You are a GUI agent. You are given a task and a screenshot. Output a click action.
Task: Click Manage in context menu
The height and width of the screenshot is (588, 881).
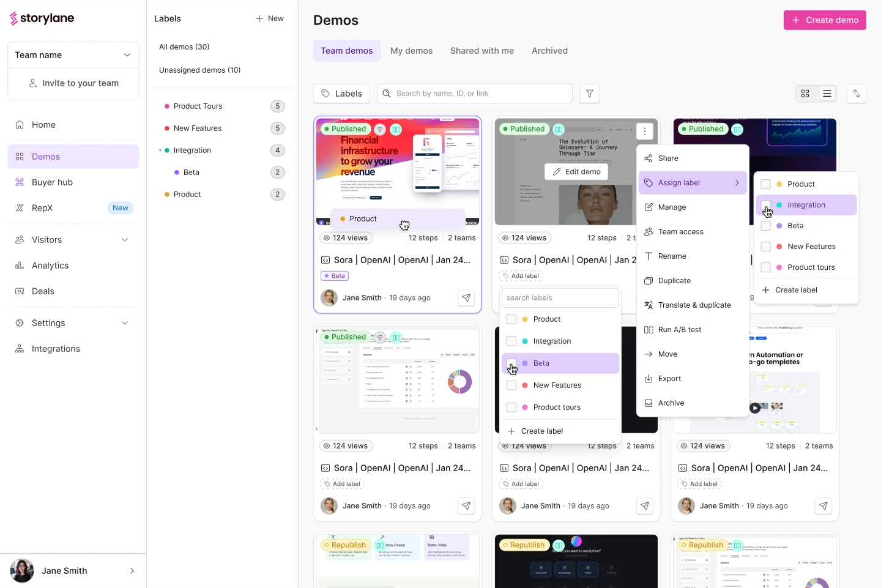tap(693, 207)
